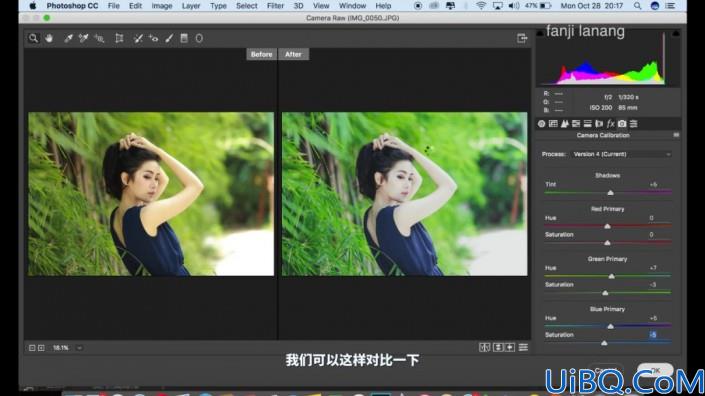Click the zoom in plus button
Viewport: 705px width, 396px height.
(x=41, y=348)
